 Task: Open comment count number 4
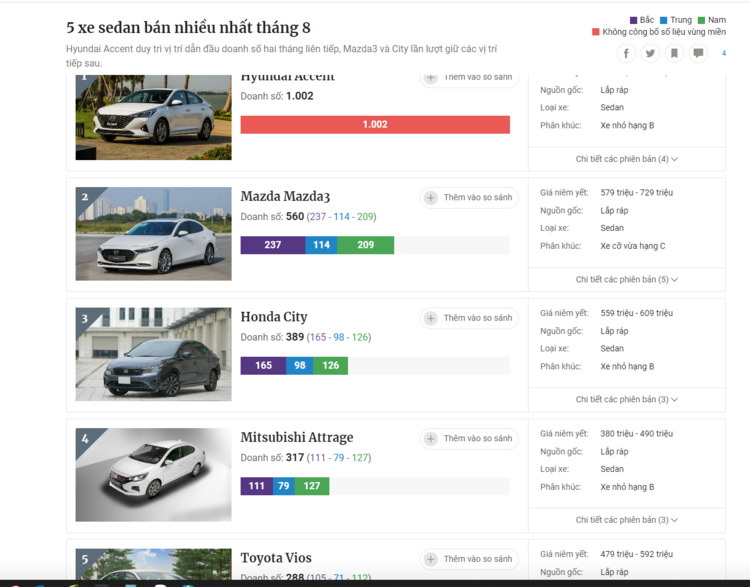(x=724, y=53)
